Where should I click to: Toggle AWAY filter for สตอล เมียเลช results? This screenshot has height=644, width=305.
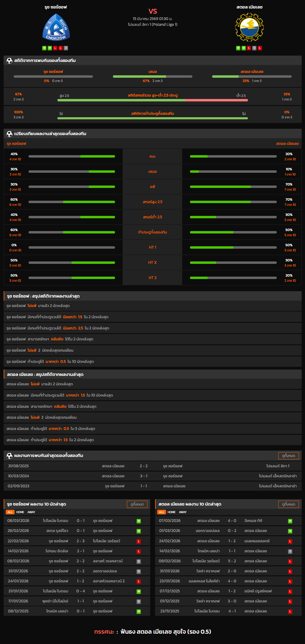(x=183, y=512)
